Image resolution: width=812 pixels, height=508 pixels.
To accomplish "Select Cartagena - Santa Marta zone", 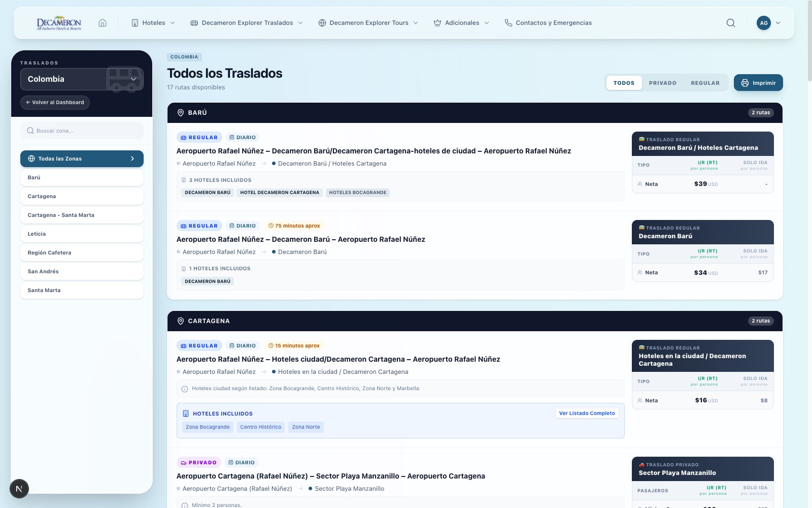I will 82,215.
